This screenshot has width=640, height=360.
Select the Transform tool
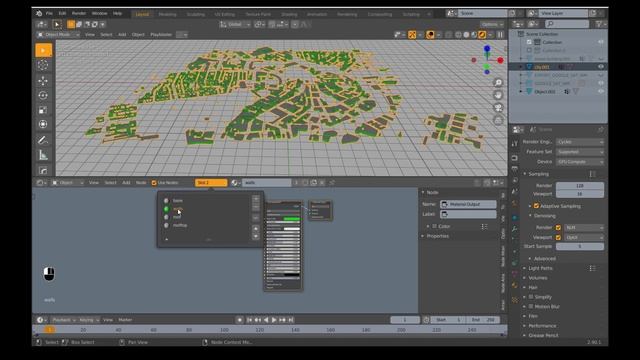pos(43,124)
